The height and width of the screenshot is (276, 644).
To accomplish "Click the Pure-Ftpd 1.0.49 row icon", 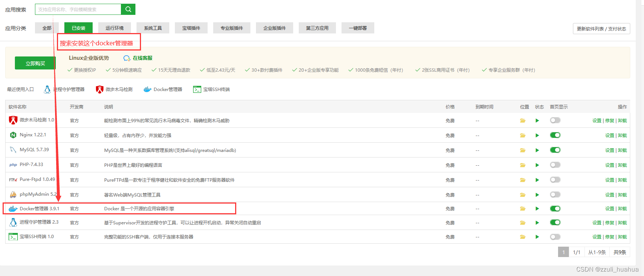I will pos(13,179).
